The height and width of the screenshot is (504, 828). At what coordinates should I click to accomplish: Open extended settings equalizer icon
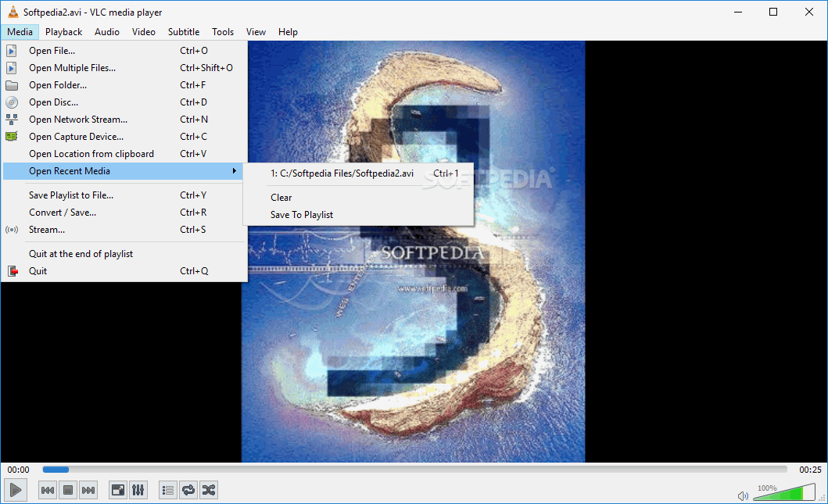pyautogui.click(x=138, y=490)
